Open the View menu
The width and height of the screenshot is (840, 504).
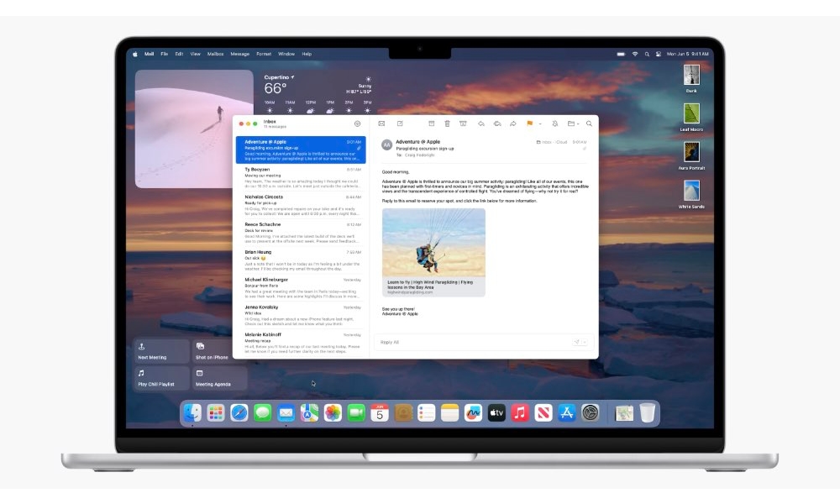point(195,54)
